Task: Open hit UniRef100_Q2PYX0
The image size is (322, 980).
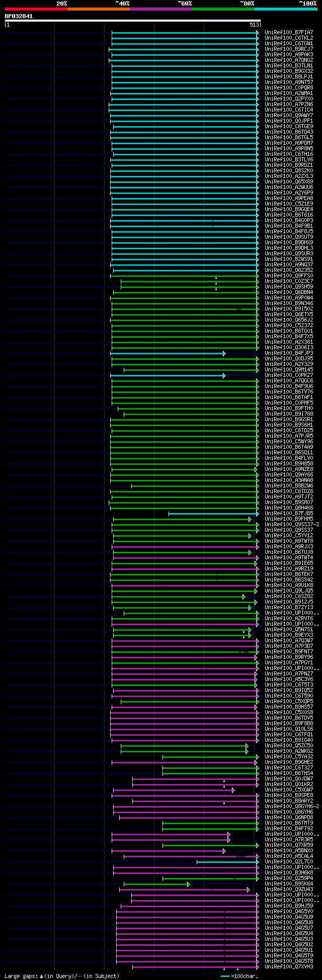Action: click(x=289, y=99)
